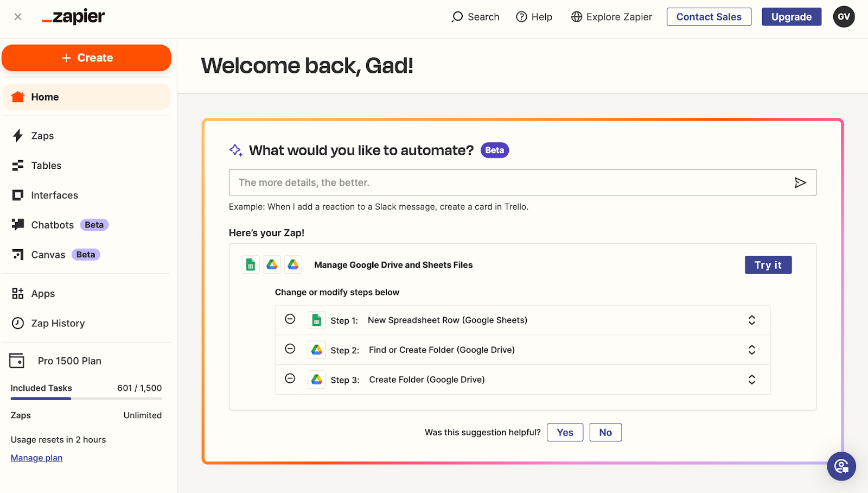This screenshot has width=868, height=493.
Task: Click Beta badge next to automate heading
Action: pyautogui.click(x=495, y=150)
